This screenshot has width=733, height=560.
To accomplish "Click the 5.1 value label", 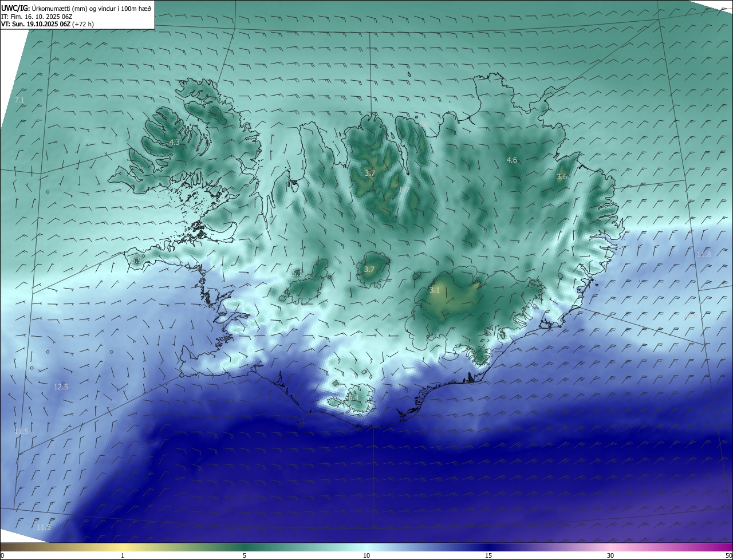I will 297,274.
